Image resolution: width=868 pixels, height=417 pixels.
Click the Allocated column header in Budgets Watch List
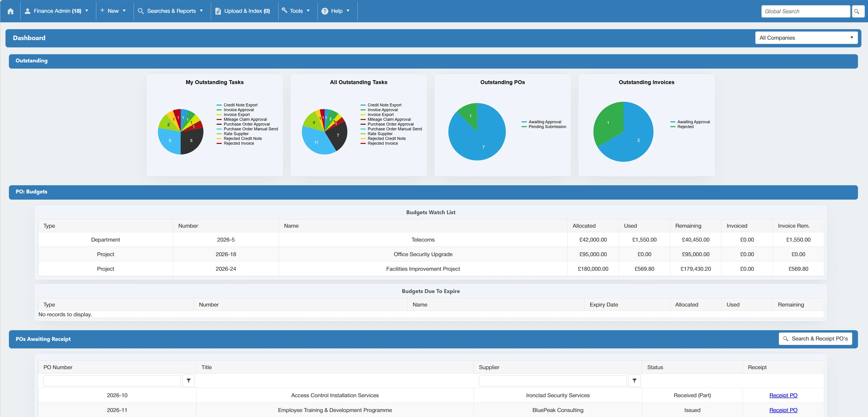tap(593, 226)
